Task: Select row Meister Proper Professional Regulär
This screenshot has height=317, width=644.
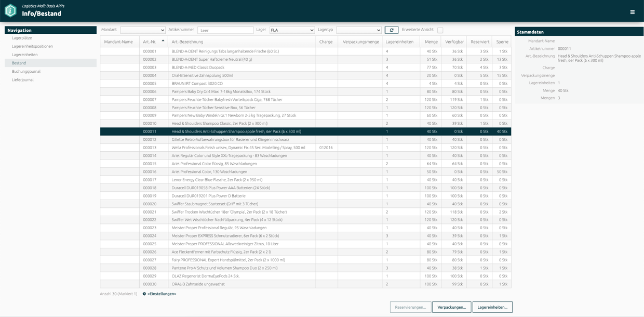Action: (x=305, y=228)
